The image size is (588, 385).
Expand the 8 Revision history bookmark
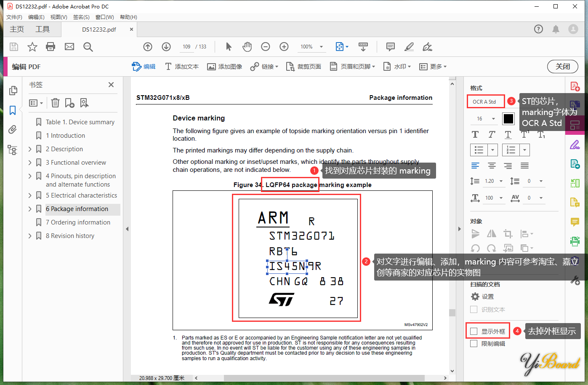coord(30,236)
